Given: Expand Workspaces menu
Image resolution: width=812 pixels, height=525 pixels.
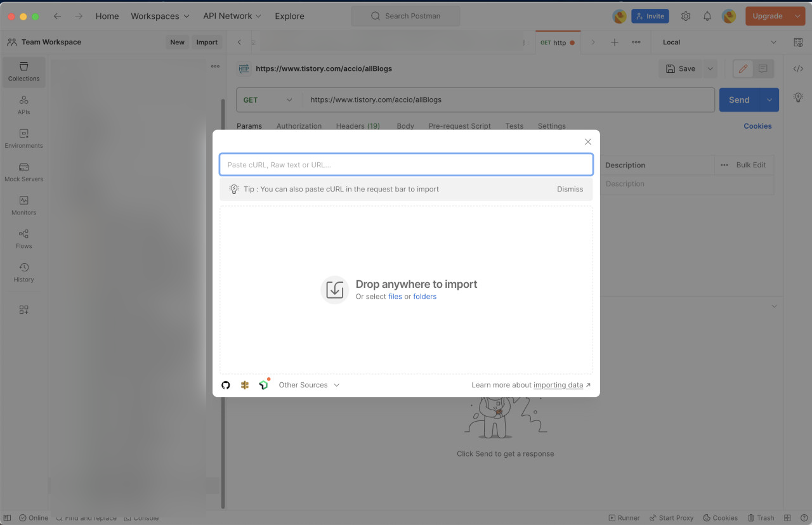Looking at the screenshot, I should click(160, 16).
